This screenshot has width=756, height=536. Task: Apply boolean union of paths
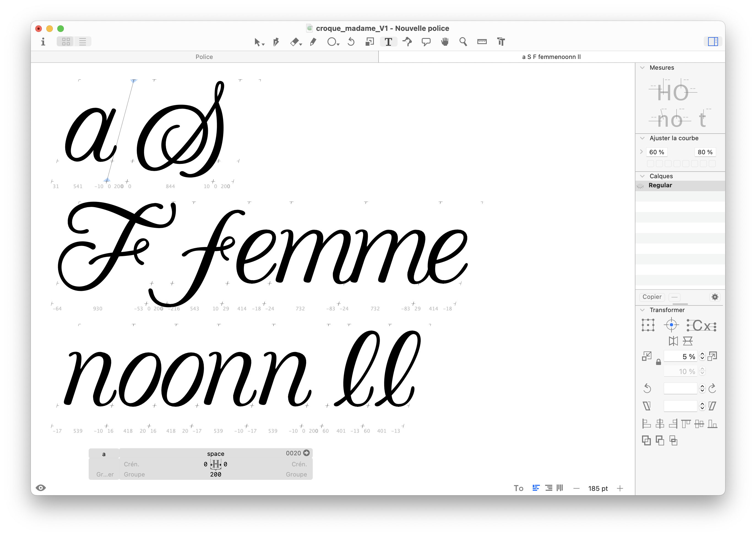(x=646, y=441)
